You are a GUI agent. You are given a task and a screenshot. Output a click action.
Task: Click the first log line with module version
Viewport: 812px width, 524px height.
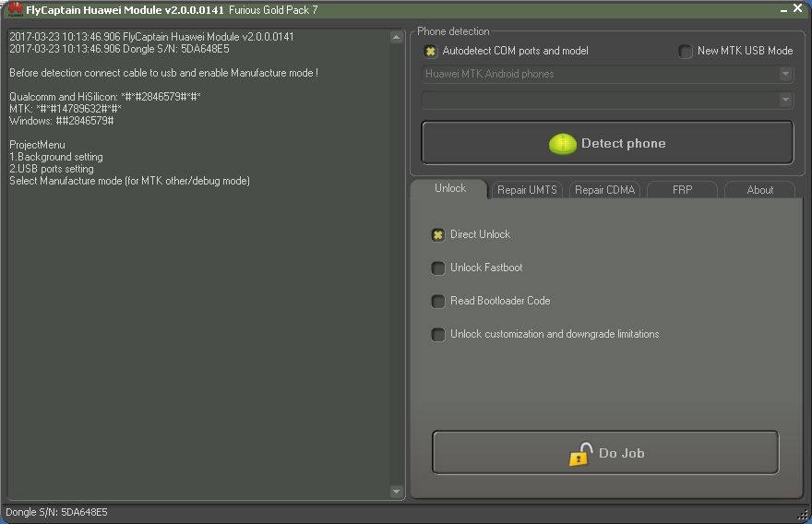[x=151, y=37]
